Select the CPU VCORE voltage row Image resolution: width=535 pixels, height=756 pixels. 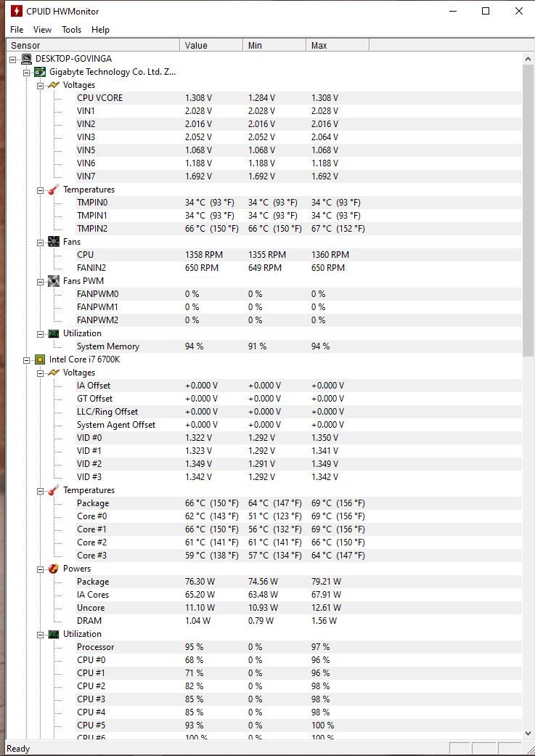[x=100, y=98]
